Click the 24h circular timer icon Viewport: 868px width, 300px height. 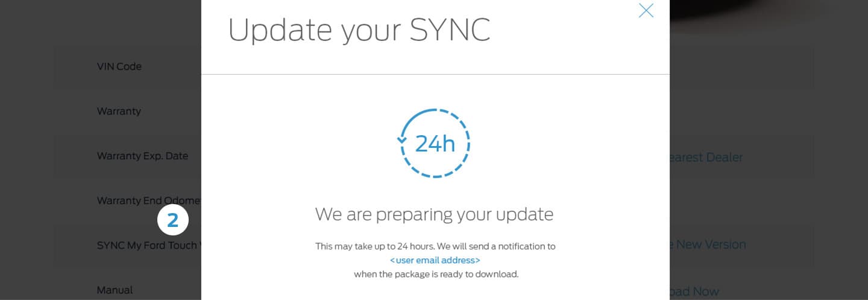tap(435, 143)
